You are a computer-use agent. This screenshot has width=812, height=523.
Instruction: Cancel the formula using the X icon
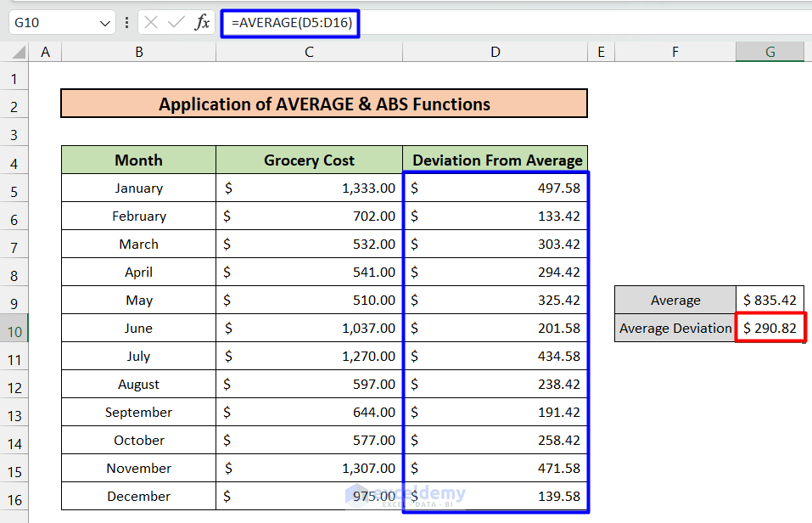click(x=151, y=24)
